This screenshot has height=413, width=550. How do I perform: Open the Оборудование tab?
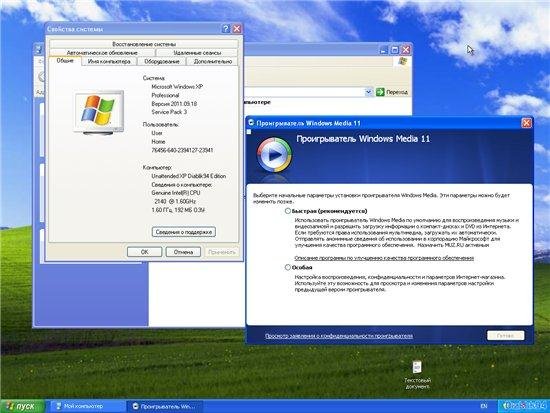click(x=162, y=61)
